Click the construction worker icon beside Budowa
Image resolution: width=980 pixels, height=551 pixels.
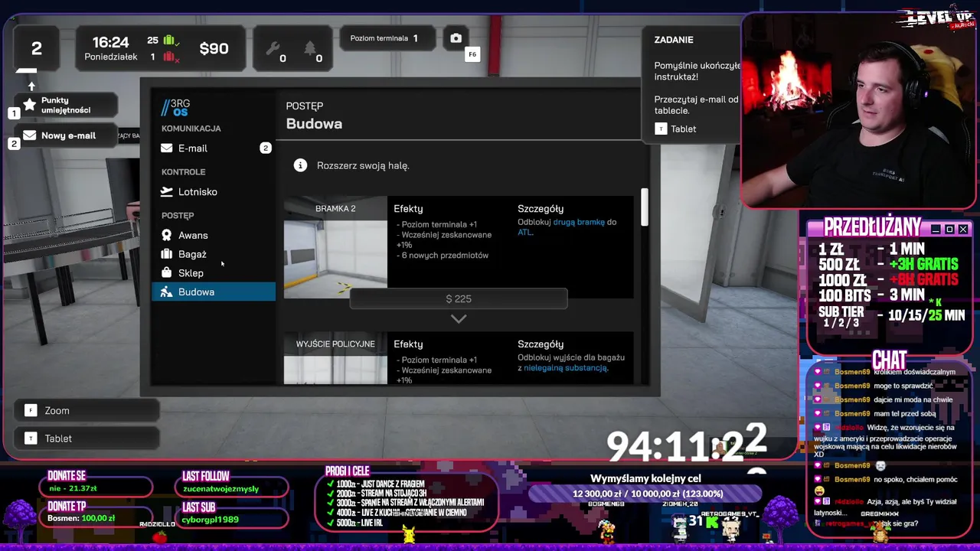point(167,292)
